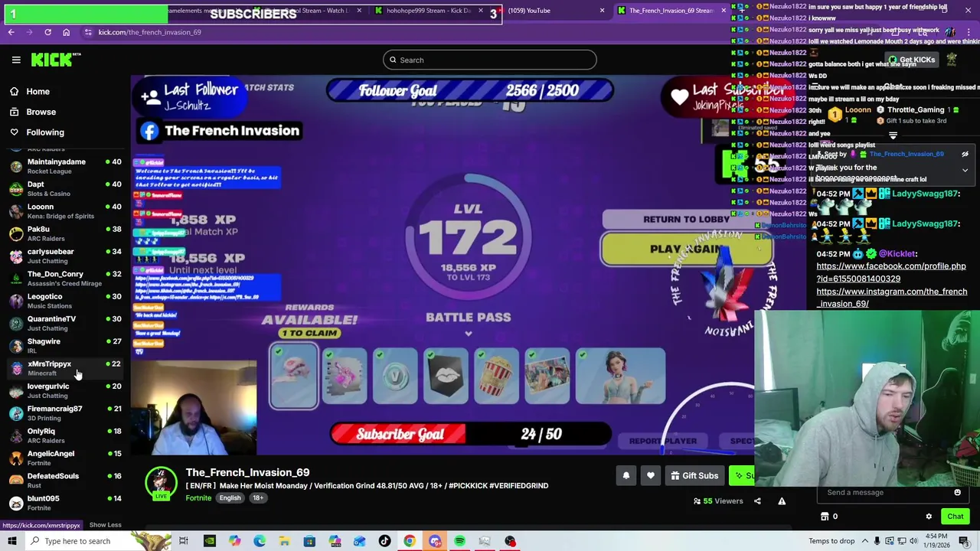Click the notification bell icon

point(626,476)
